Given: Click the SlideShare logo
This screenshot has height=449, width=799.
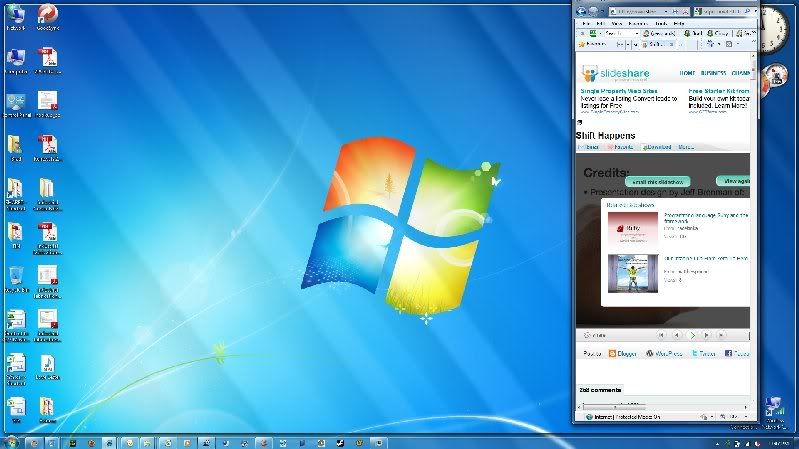Looking at the screenshot, I should (x=616, y=73).
